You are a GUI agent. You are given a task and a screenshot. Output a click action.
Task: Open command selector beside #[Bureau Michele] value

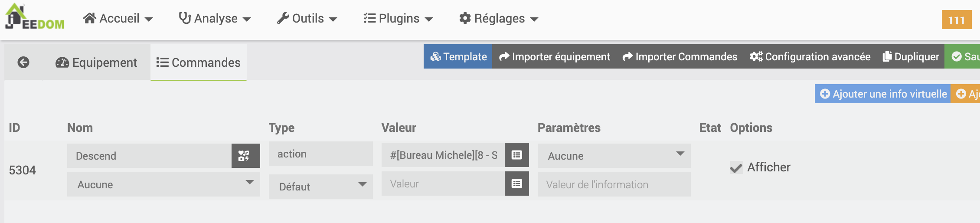pos(516,155)
